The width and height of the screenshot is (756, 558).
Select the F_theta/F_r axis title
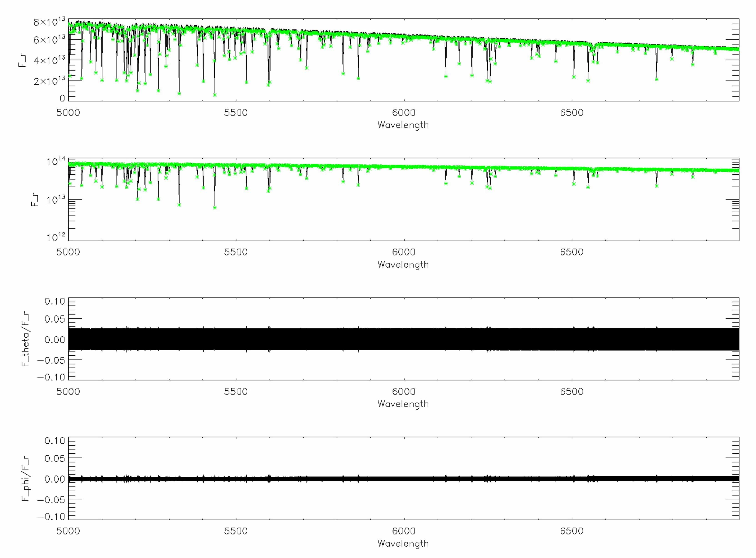click(26, 339)
